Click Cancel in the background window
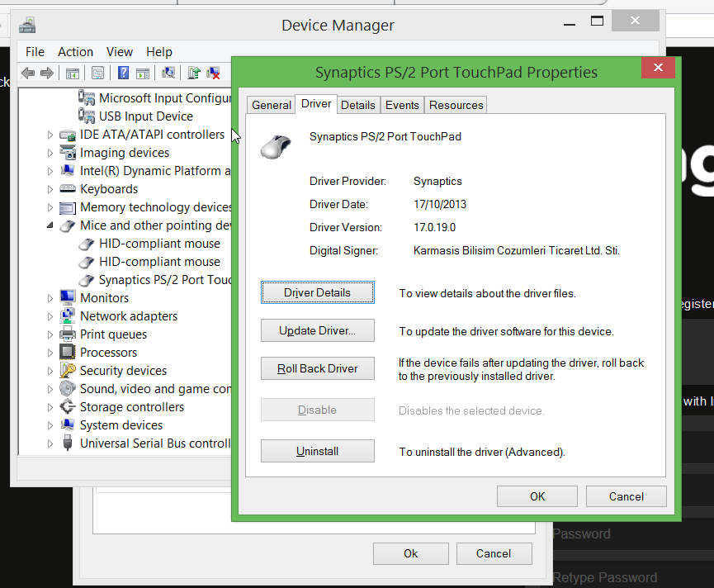Viewport: 714px width, 588px height. 494,553
